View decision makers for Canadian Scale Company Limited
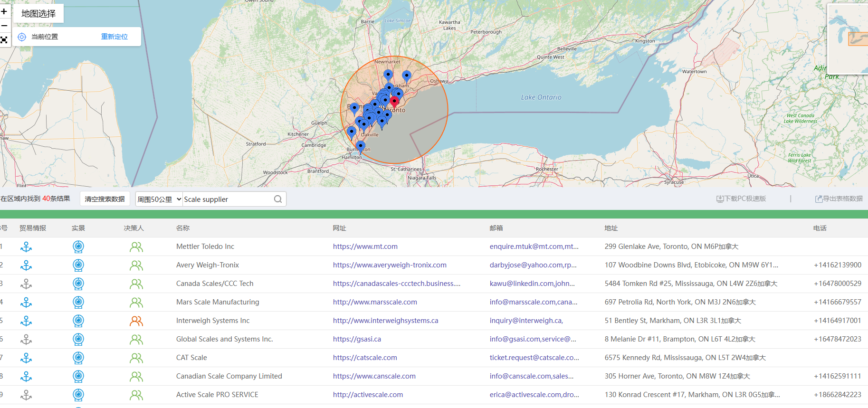The height and width of the screenshot is (408, 868). 136,377
